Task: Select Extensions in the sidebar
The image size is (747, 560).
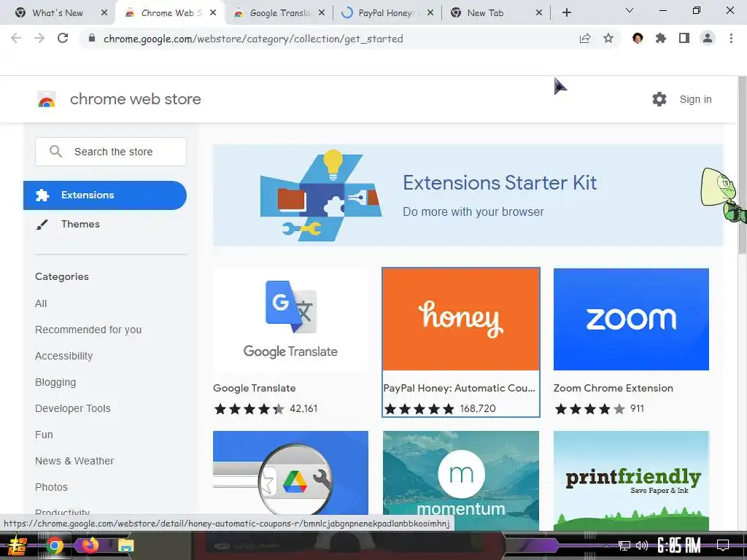Action: coord(105,195)
